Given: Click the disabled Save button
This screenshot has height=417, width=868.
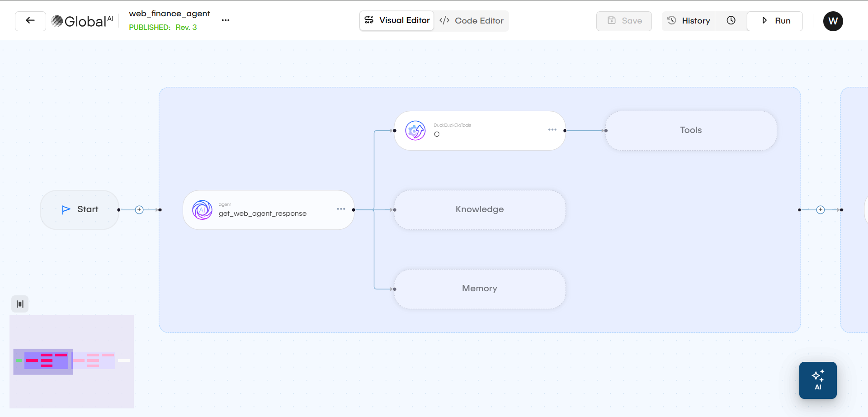Looking at the screenshot, I should (623, 21).
